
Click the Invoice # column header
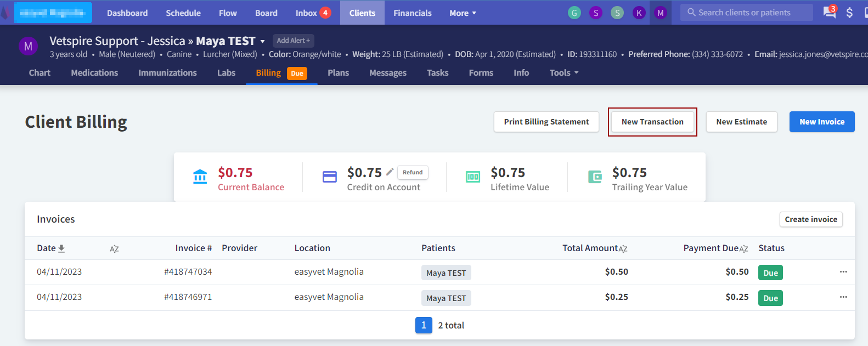(x=194, y=248)
